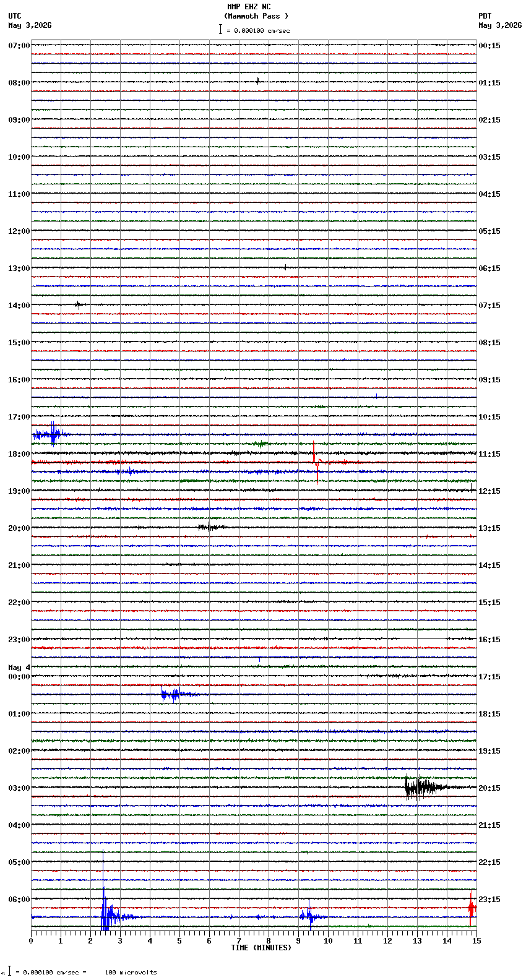526x980 pixels.
Task: Click the '06:00' UTC time label
Action: tap(19, 900)
